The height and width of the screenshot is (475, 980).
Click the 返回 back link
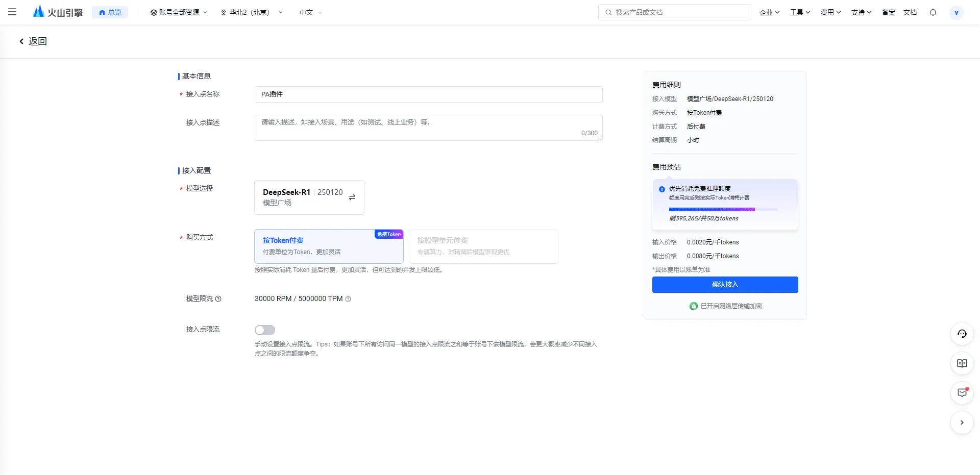pos(33,41)
